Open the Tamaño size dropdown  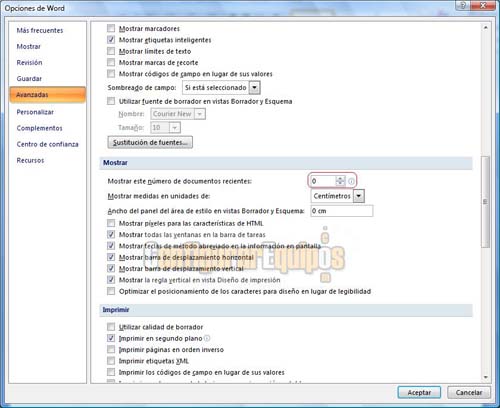tap(175, 127)
